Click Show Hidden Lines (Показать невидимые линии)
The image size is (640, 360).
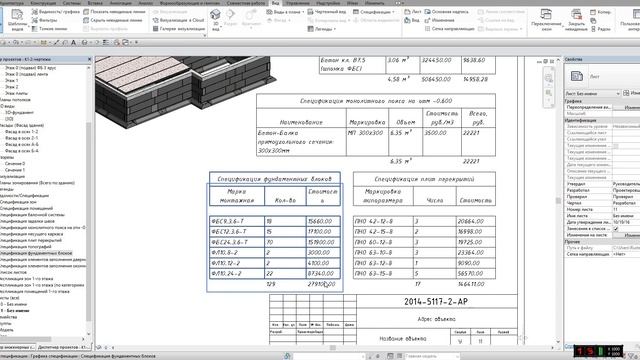[114, 12]
